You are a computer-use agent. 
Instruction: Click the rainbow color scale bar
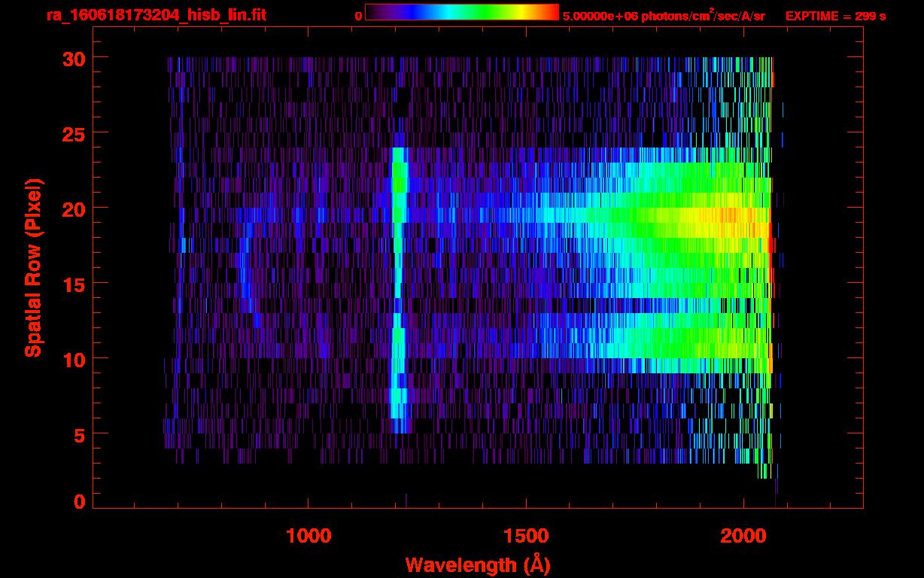point(461,12)
